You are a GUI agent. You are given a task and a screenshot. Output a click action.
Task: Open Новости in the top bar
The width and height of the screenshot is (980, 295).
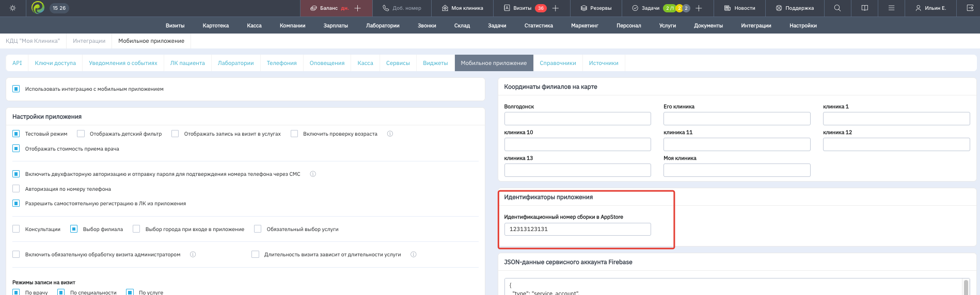739,8
